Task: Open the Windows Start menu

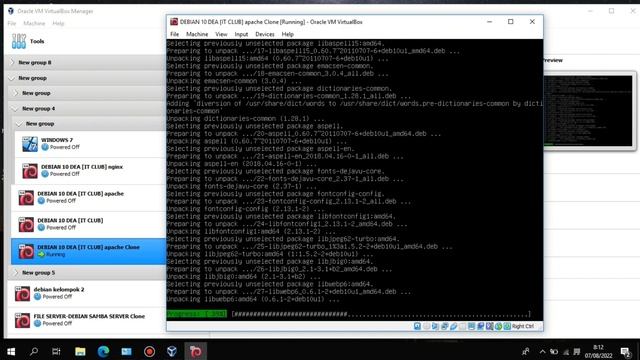Action: pyautogui.click(x=11, y=351)
